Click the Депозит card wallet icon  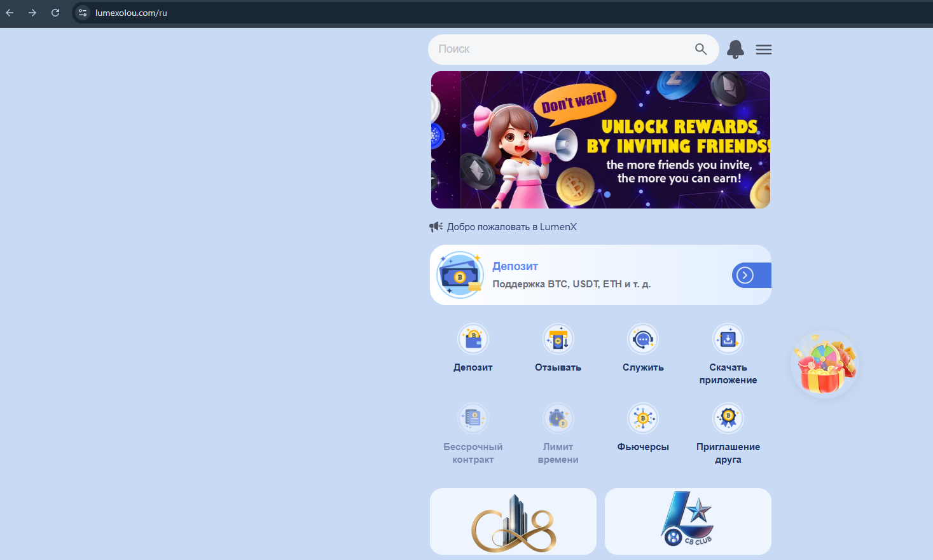click(460, 275)
